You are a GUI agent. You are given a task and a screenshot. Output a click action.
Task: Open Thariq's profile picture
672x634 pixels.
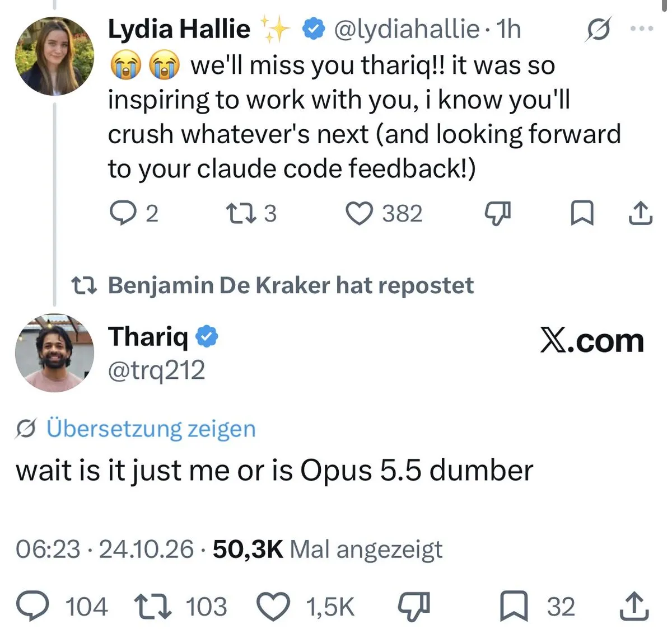click(x=54, y=353)
